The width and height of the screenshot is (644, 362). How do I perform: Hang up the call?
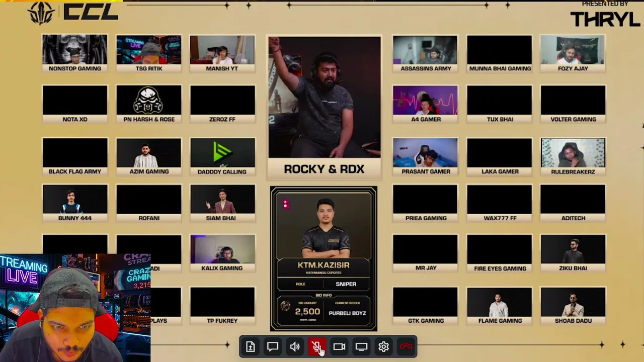(406, 347)
